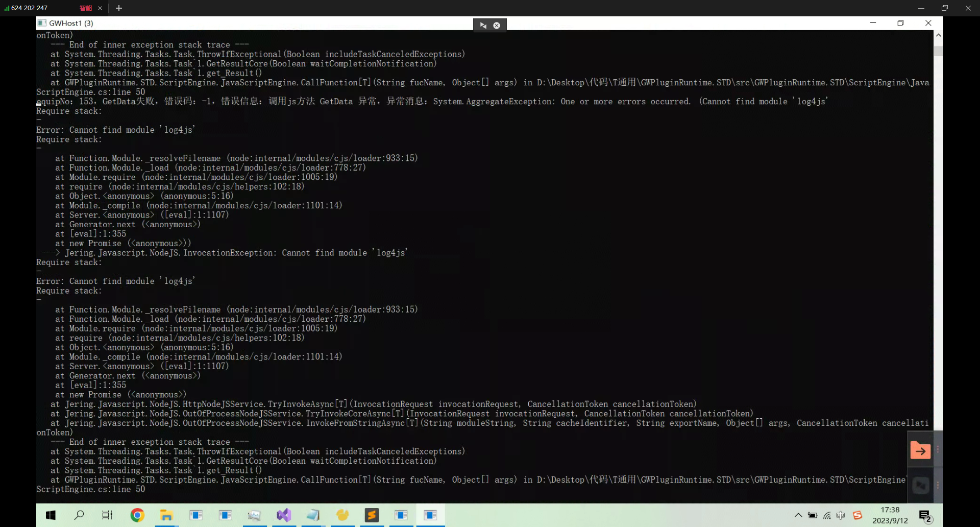Close the GWHost1 (3) console window
The image size is (980, 527).
928,23
